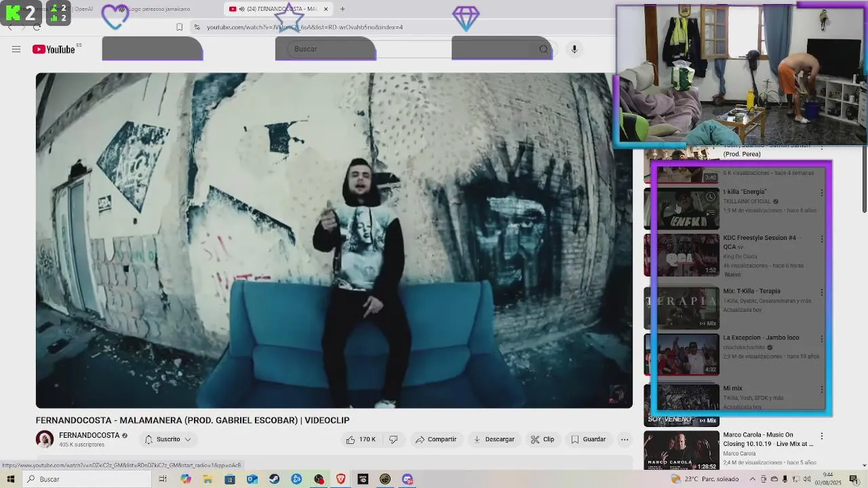Open KDC Freestyle QCA thumbnail
This screenshot has width=868, height=488.
tap(682, 255)
